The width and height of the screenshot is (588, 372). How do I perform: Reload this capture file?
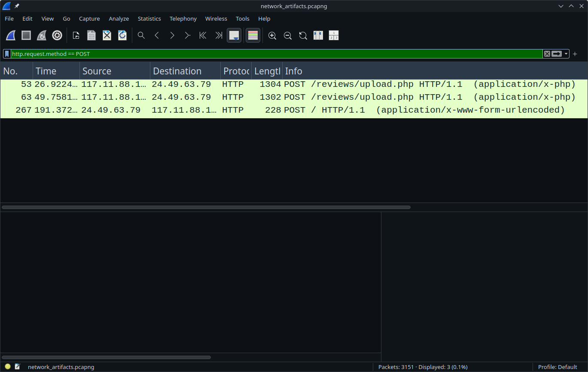tap(122, 36)
